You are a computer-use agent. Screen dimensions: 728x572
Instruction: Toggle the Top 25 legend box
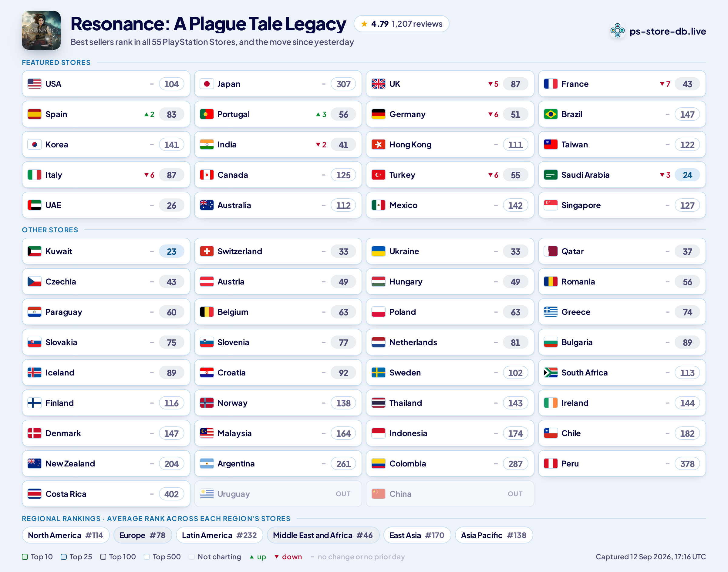coord(64,557)
